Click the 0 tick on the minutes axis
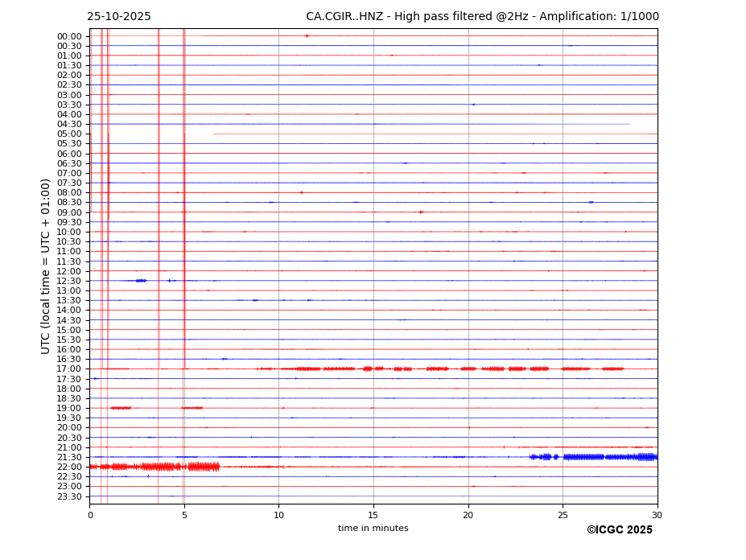This screenshot has height=560, width=746. tap(90, 514)
